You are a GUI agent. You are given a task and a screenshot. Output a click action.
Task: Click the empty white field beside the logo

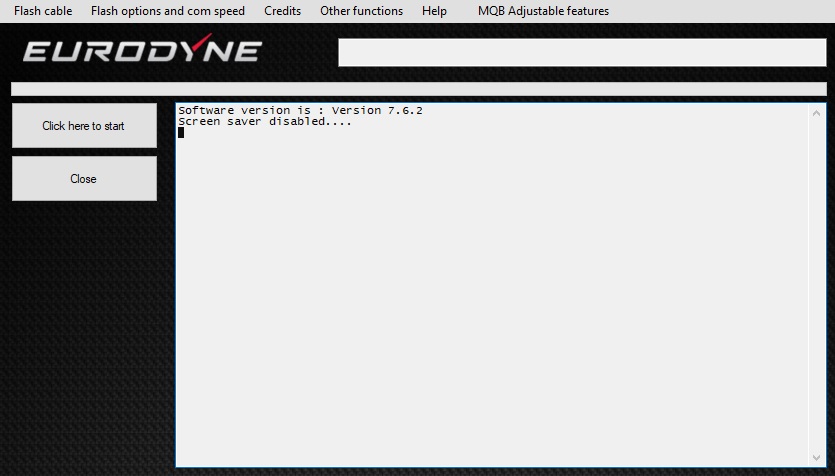[x=581, y=52]
